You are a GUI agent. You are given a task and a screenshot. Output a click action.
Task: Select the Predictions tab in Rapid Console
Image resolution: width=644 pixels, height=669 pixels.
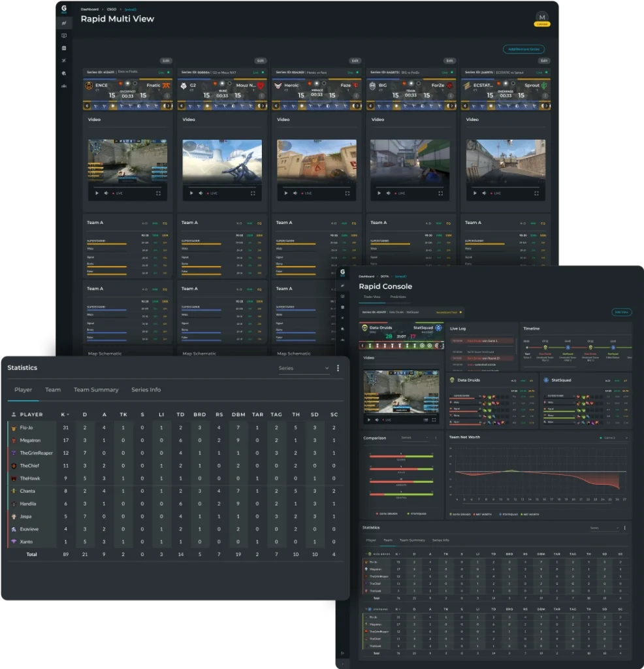tap(398, 297)
